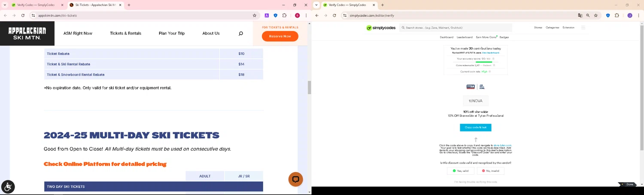The image size is (644, 195).
Task: Open Extensions puzzle menu in left browser
Action: click(x=284, y=15)
